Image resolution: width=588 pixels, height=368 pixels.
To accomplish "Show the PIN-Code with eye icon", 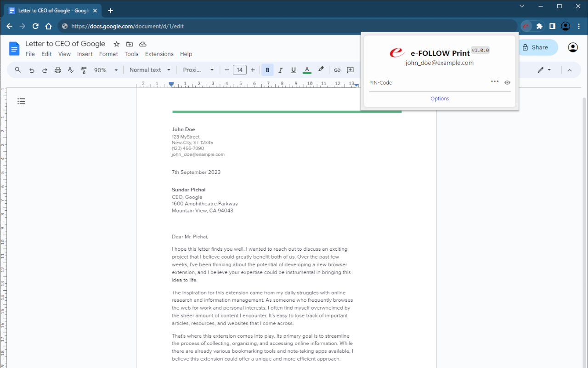I will point(507,83).
